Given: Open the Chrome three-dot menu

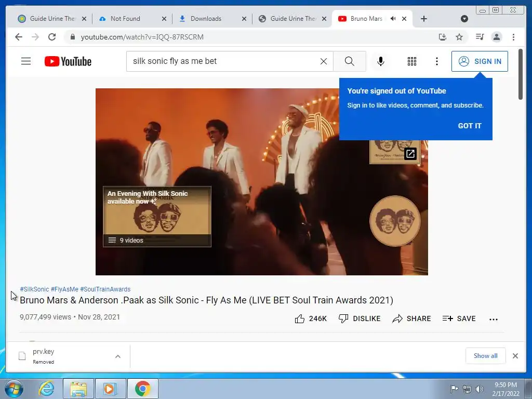Looking at the screenshot, I should tap(513, 37).
